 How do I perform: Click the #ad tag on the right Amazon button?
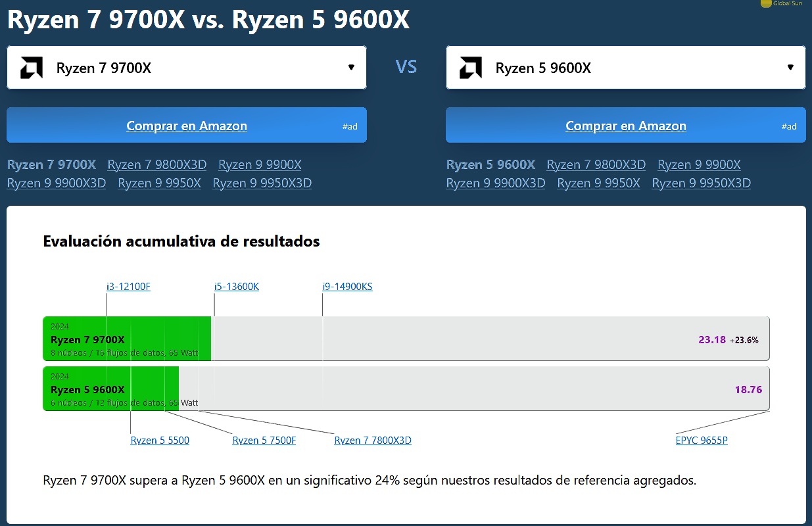(789, 126)
